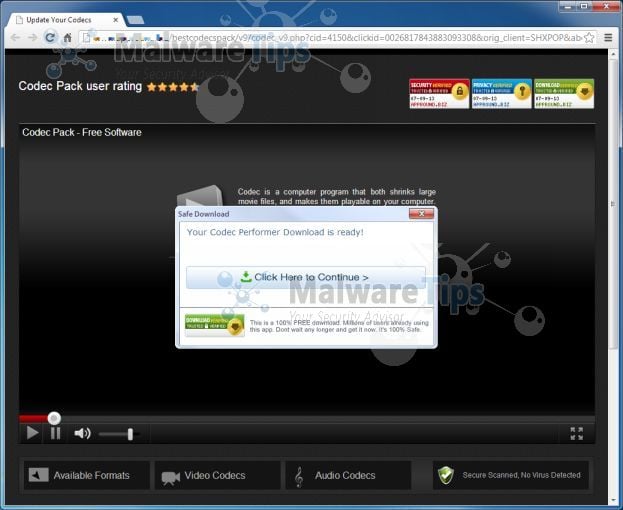Click 'Your Codec Performer Download is ready!' text
623x510 pixels.
coord(275,232)
